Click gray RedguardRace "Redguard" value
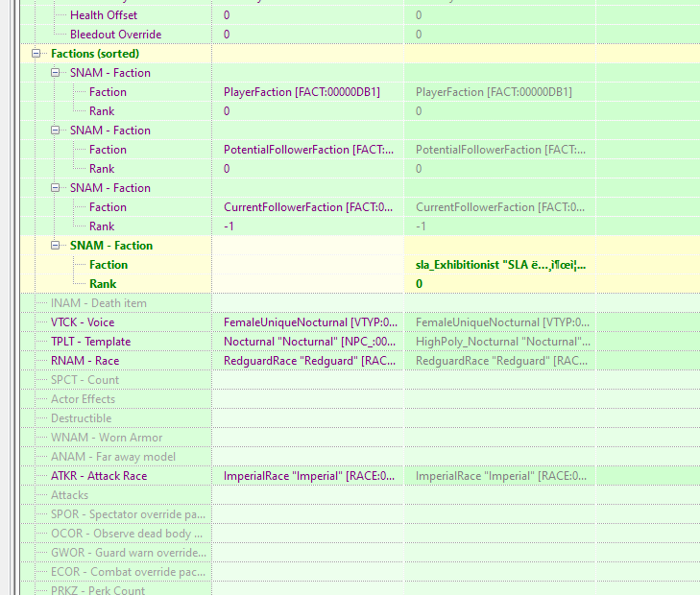Image resolution: width=700 pixels, height=595 pixels. pyautogui.click(x=501, y=361)
